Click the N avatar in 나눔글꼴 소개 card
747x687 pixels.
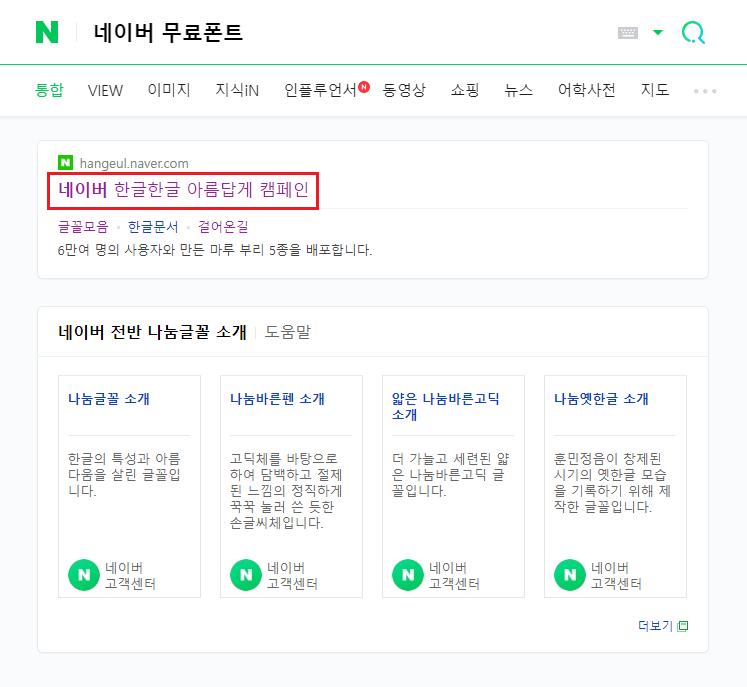(x=84, y=575)
